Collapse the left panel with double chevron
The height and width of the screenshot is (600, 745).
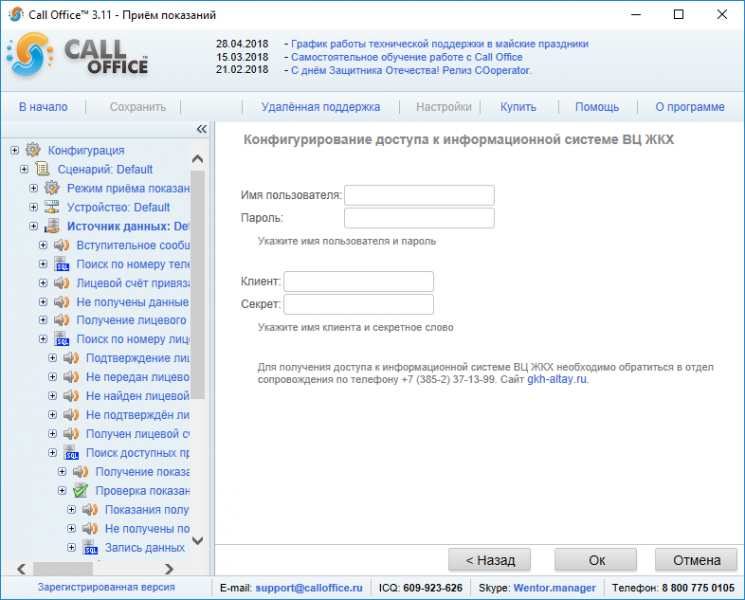click(x=201, y=129)
